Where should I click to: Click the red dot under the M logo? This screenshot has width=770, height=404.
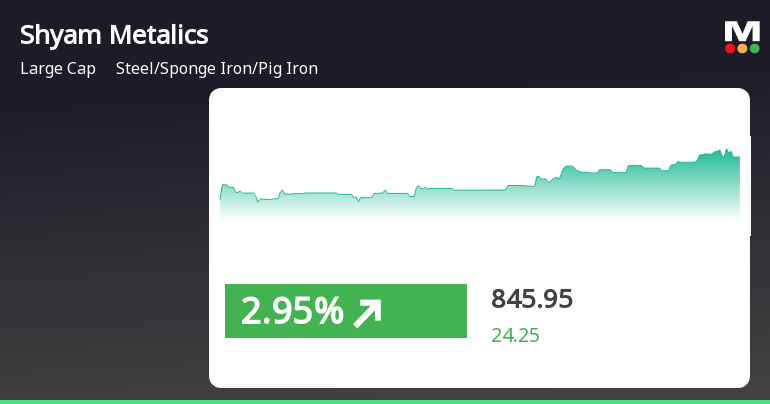[730, 48]
